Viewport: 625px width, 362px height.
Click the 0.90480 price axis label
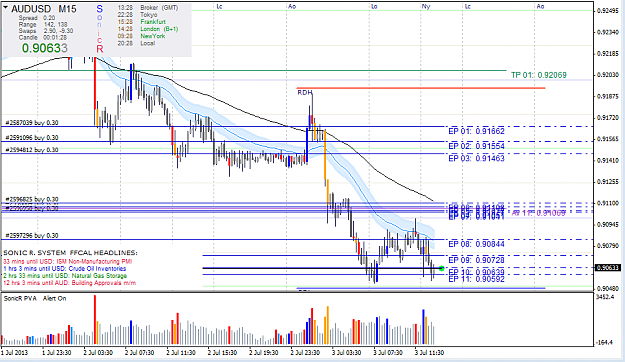pos(608,289)
